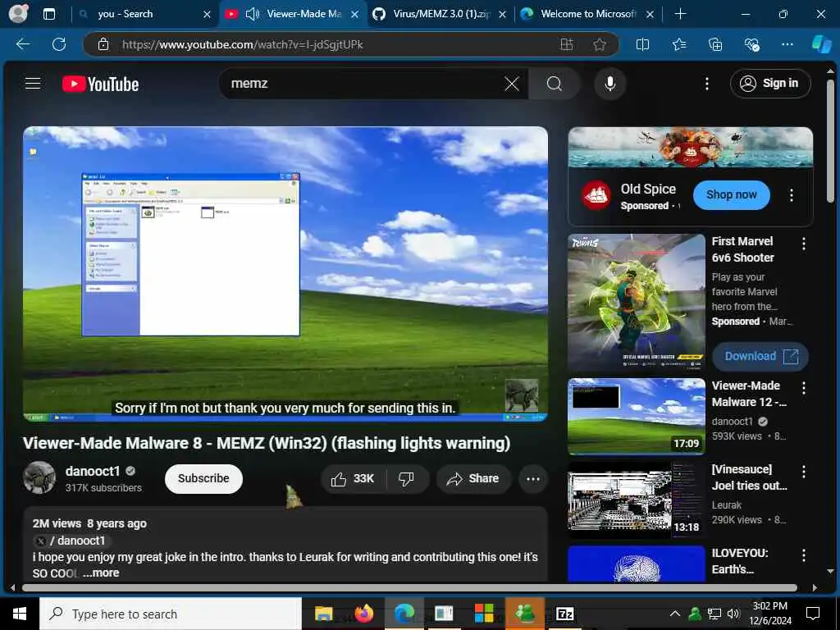Expand description with ...more

pyautogui.click(x=101, y=573)
